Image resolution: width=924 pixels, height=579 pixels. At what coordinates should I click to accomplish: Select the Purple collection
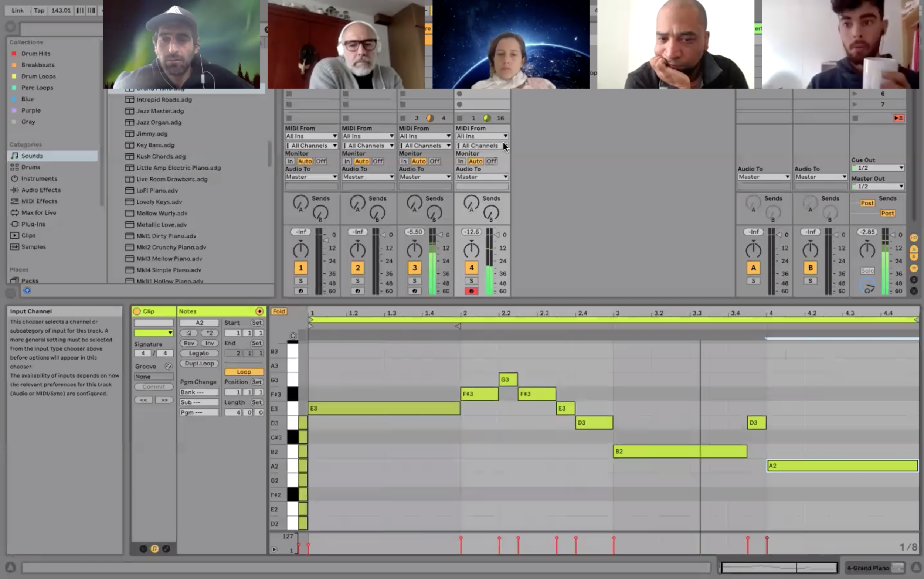(x=31, y=111)
